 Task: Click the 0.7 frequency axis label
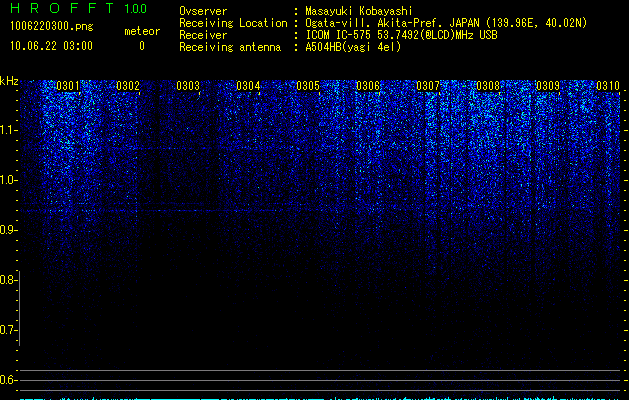9,330
